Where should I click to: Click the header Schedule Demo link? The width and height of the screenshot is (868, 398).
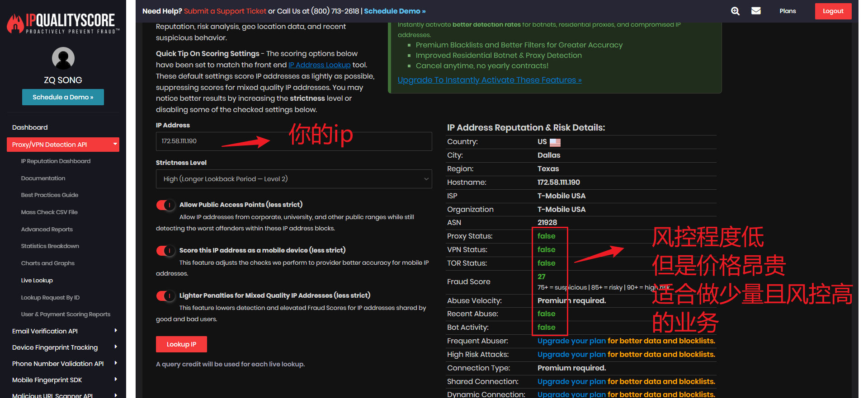click(x=395, y=11)
